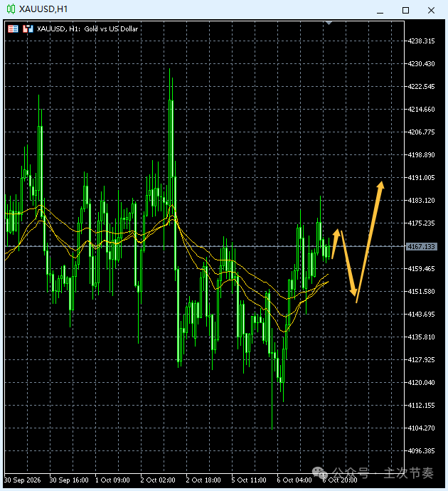Click the 4230.430 price scale label

(x=421, y=64)
